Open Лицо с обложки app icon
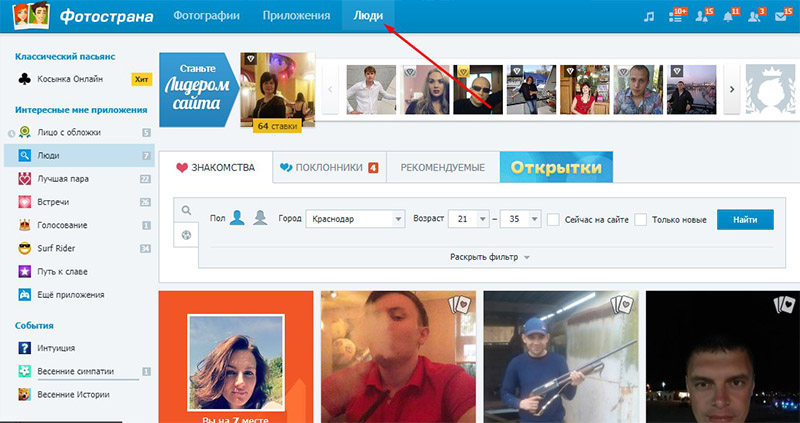This screenshot has height=423, width=800. coord(24,133)
